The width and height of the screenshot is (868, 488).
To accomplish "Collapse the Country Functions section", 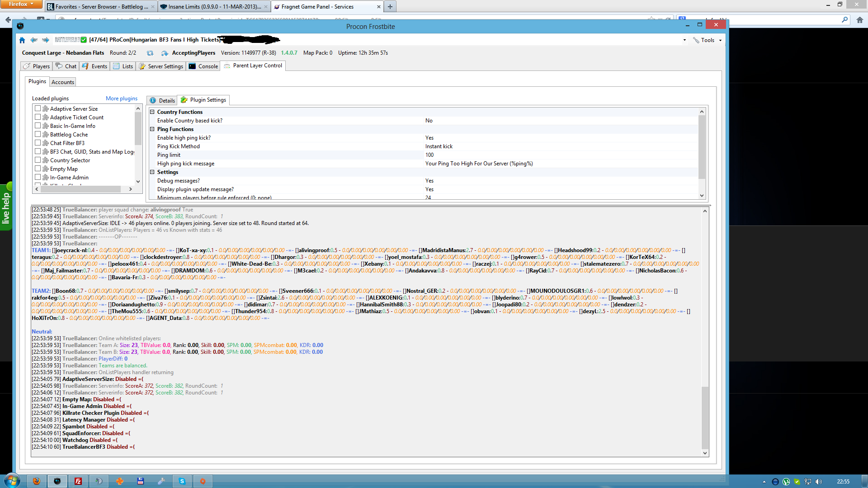I will tap(152, 112).
